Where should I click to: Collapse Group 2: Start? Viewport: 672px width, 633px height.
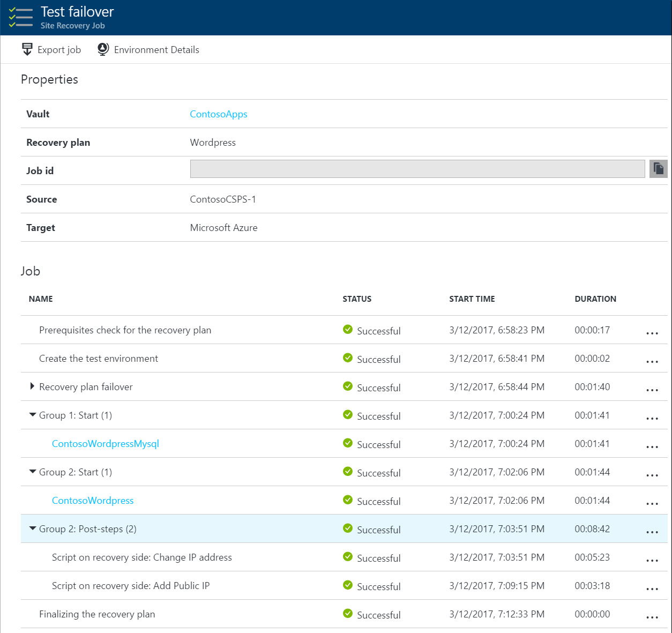33,471
